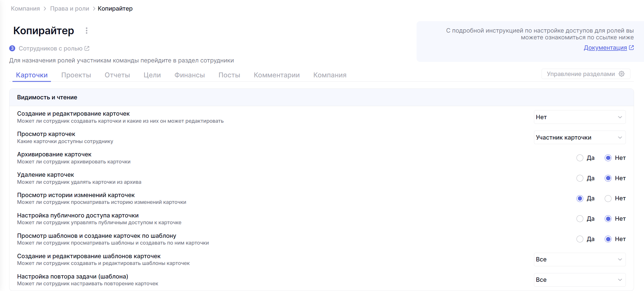The height and width of the screenshot is (291, 644).
Task: Click the external link icon next to Документация
Action: click(x=631, y=48)
